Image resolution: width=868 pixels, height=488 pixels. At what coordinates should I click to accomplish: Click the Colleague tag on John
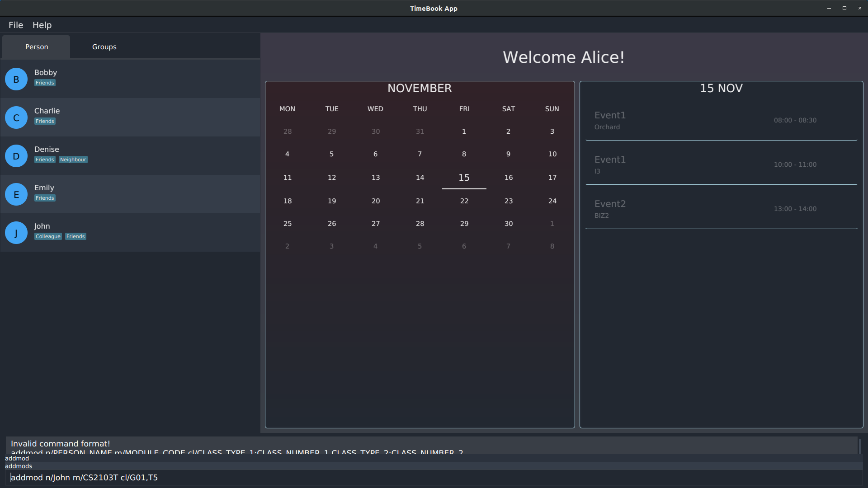pyautogui.click(x=48, y=236)
